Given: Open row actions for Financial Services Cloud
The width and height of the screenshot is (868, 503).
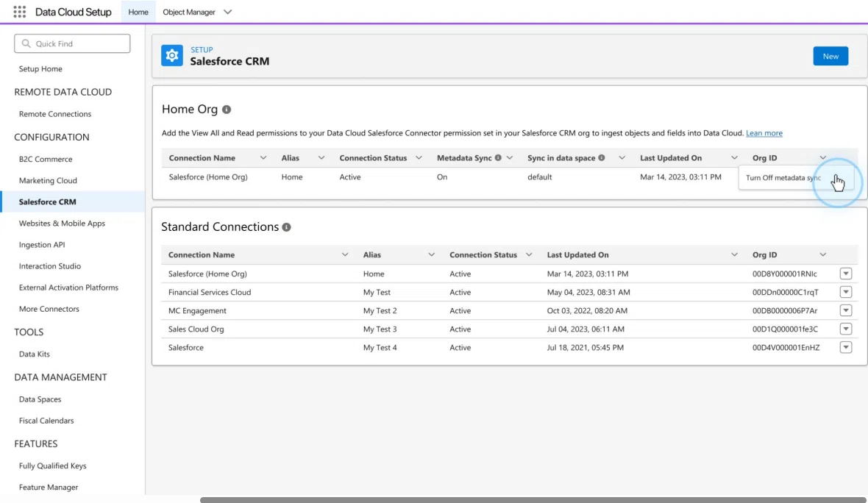Looking at the screenshot, I should coord(845,292).
